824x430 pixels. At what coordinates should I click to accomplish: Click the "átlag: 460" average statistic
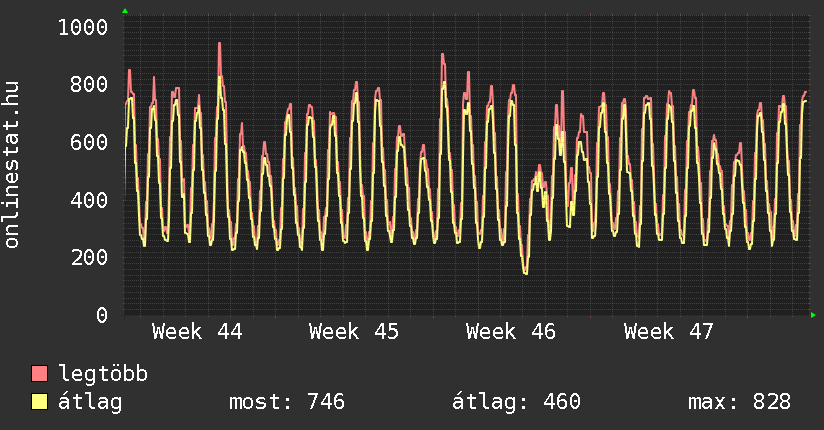pyautogui.click(x=517, y=402)
